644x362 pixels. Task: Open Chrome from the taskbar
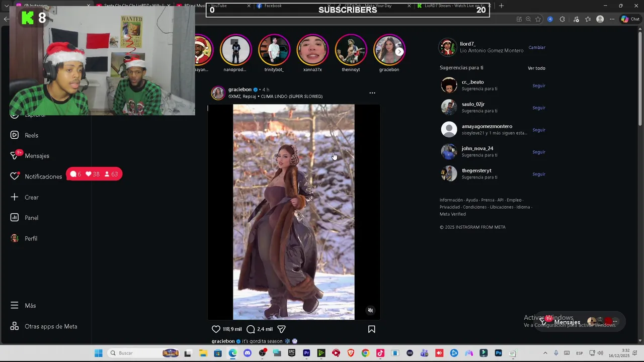[365, 353]
